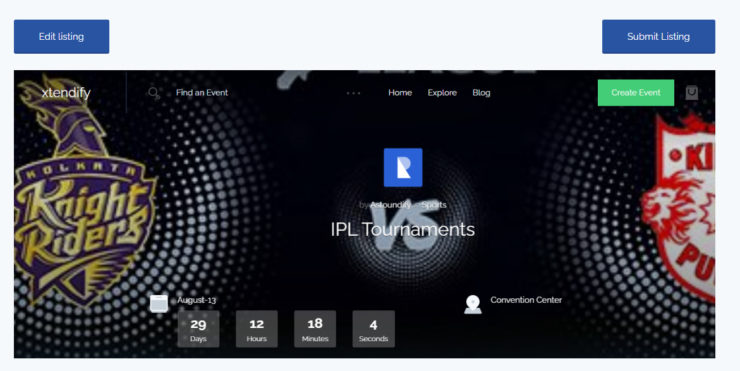Click the xtendify site logo

click(66, 93)
